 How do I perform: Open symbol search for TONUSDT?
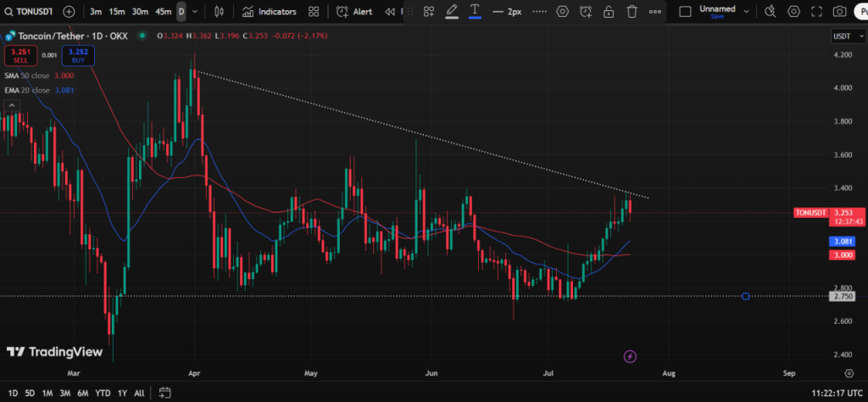[29, 11]
